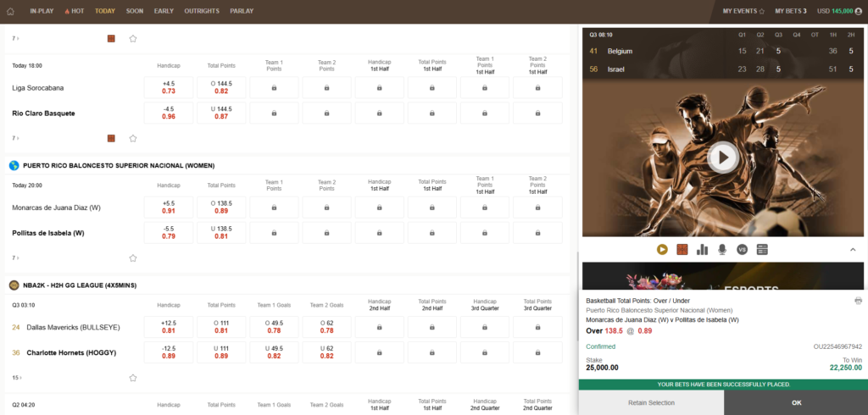Open the VS head-to-head comparison icon
Screen dimensions: 868x415
tap(742, 249)
